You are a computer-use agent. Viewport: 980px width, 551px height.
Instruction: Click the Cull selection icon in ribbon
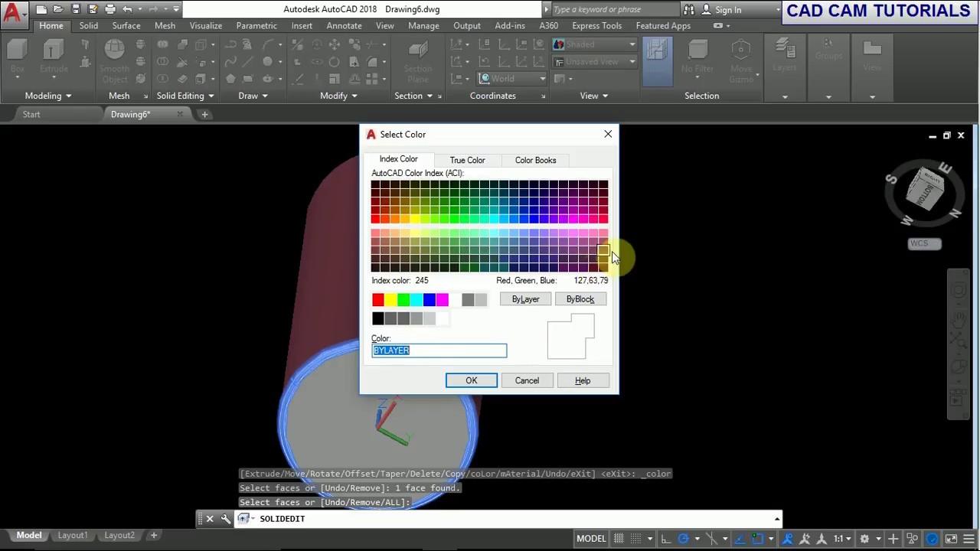point(658,61)
